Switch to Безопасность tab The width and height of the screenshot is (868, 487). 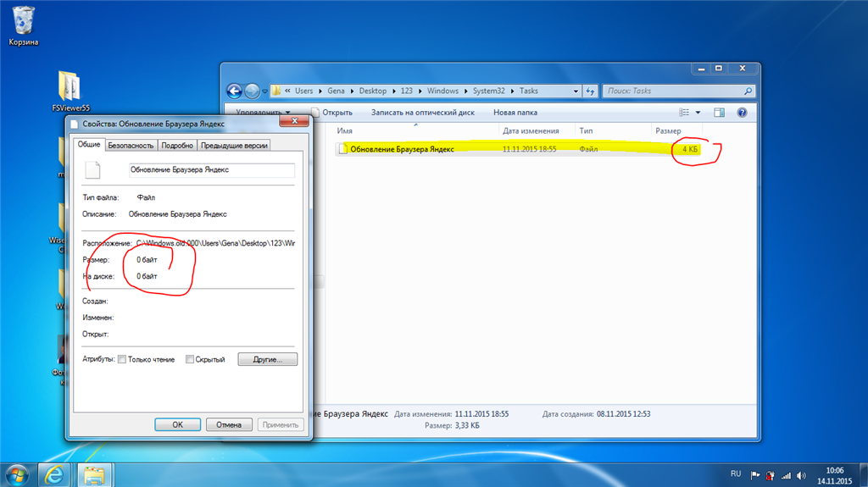[x=131, y=146]
